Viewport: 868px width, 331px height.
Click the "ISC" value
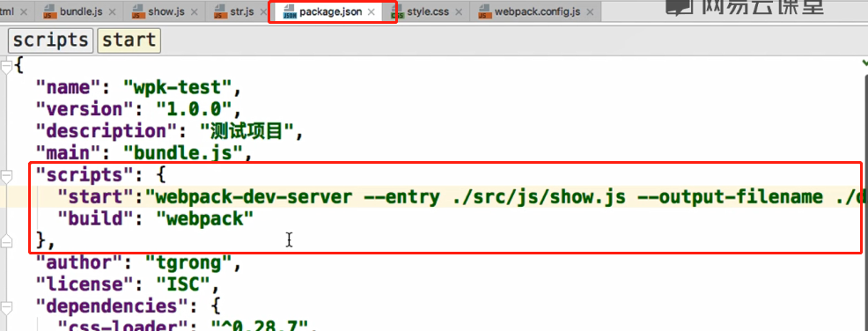point(184,284)
